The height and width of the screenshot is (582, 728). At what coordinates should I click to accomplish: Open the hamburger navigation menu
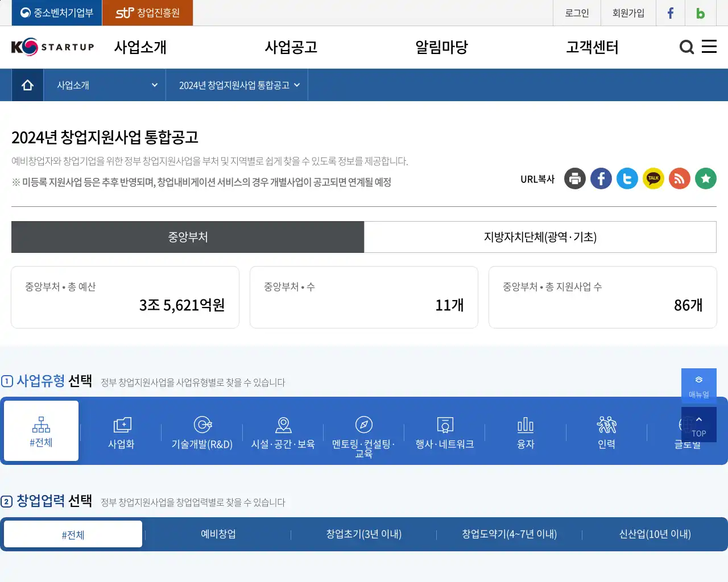tap(709, 48)
